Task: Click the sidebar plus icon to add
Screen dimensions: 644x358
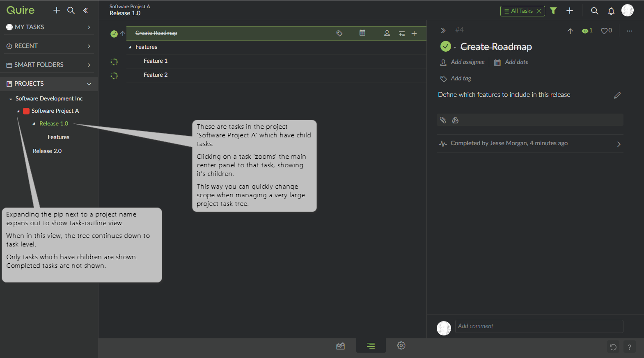Action: pyautogui.click(x=57, y=10)
